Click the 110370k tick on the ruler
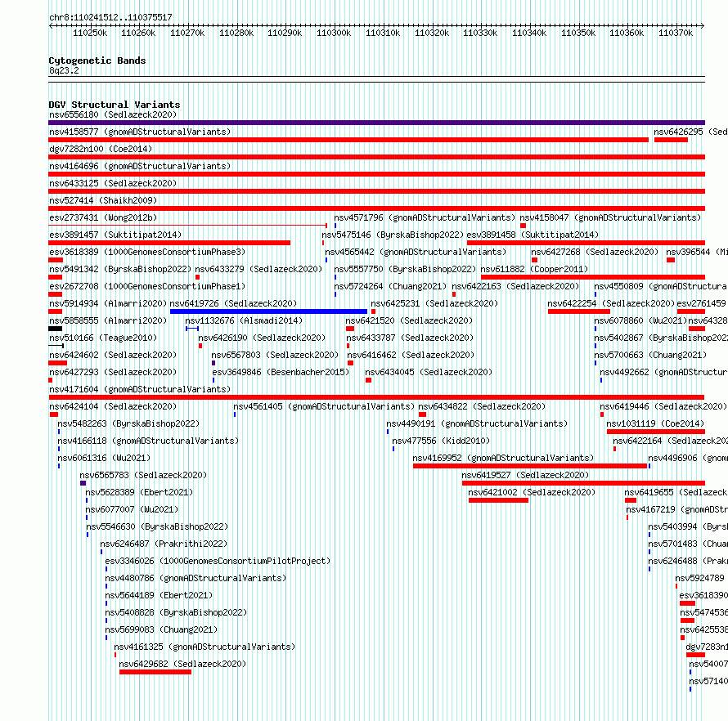This screenshot has width=728, height=721. pos(676,33)
